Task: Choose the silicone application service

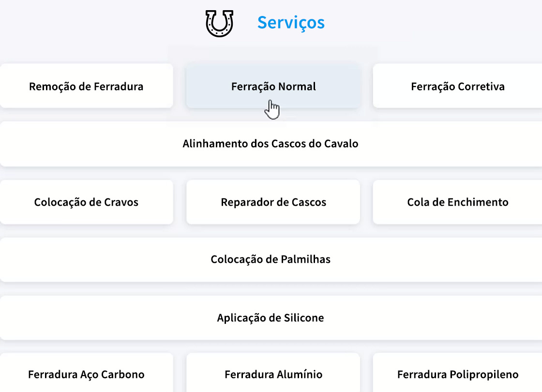Action: tap(271, 318)
